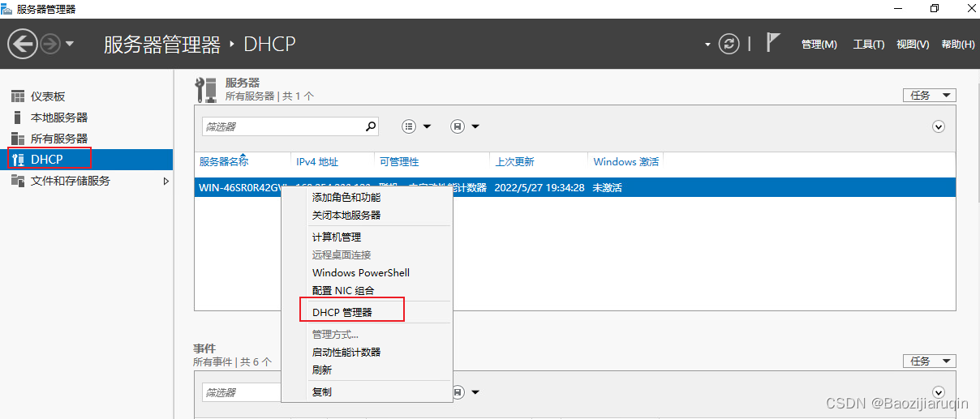This screenshot has width=980, height=419.
Task: Open the 帮助(H) menu
Action: tap(958, 45)
